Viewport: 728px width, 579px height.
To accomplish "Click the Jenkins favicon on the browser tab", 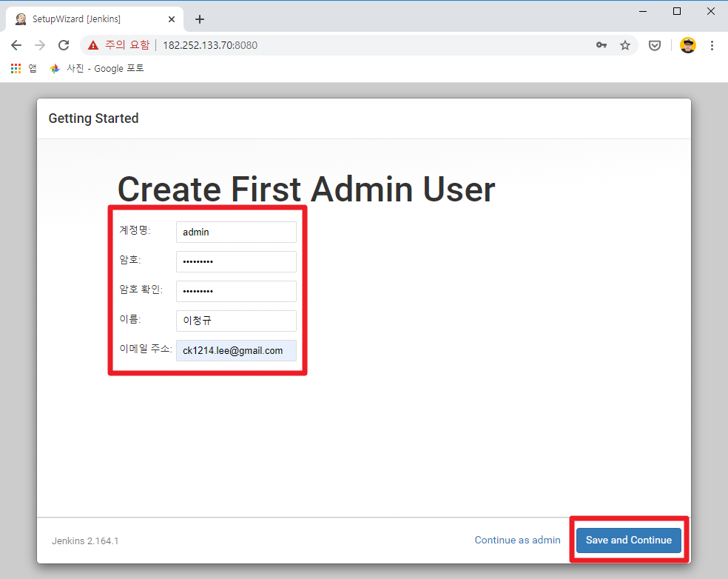I will [20, 19].
